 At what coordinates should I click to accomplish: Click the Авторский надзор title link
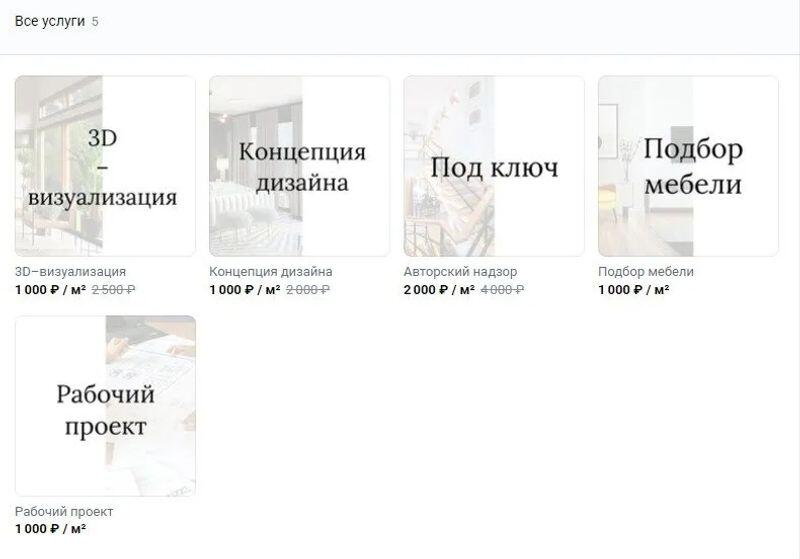(x=460, y=272)
